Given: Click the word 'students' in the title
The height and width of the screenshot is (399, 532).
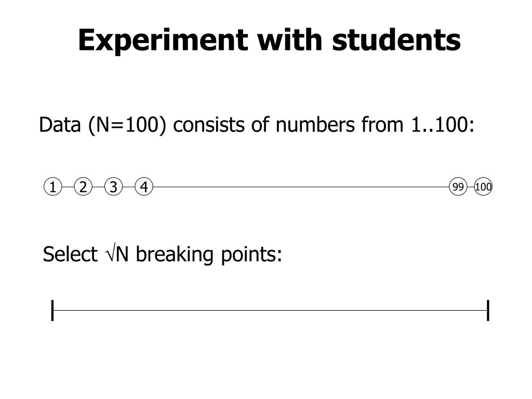Looking at the screenshot, I should click(x=396, y=39).
